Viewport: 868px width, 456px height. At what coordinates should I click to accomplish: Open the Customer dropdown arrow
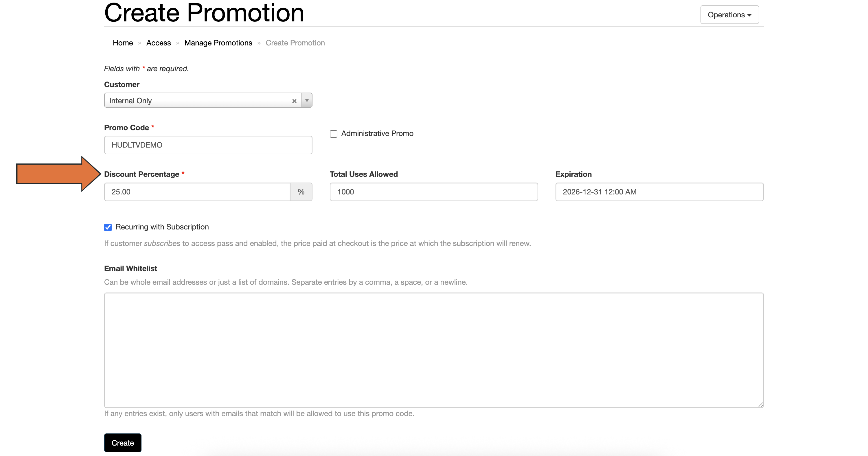click(307, 100)
